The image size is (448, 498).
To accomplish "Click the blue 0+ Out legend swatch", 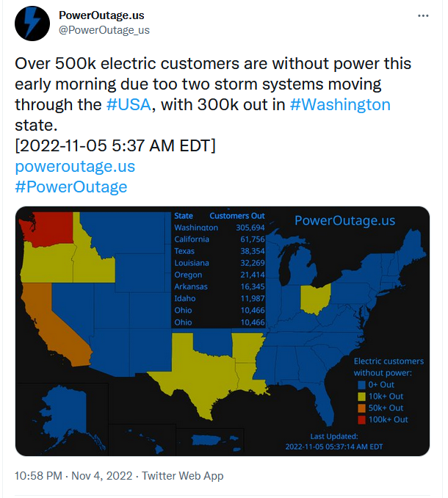I will pos(361,384).
